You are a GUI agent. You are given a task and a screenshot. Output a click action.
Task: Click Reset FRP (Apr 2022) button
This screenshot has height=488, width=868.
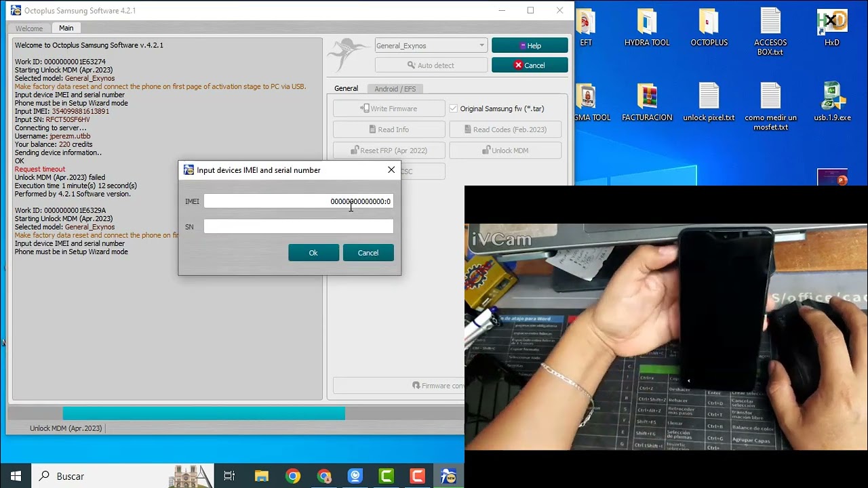(x=389, y=150)
